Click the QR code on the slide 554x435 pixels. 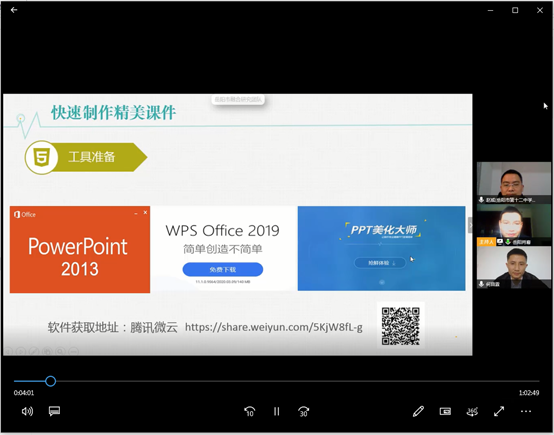tap(401, 326)
